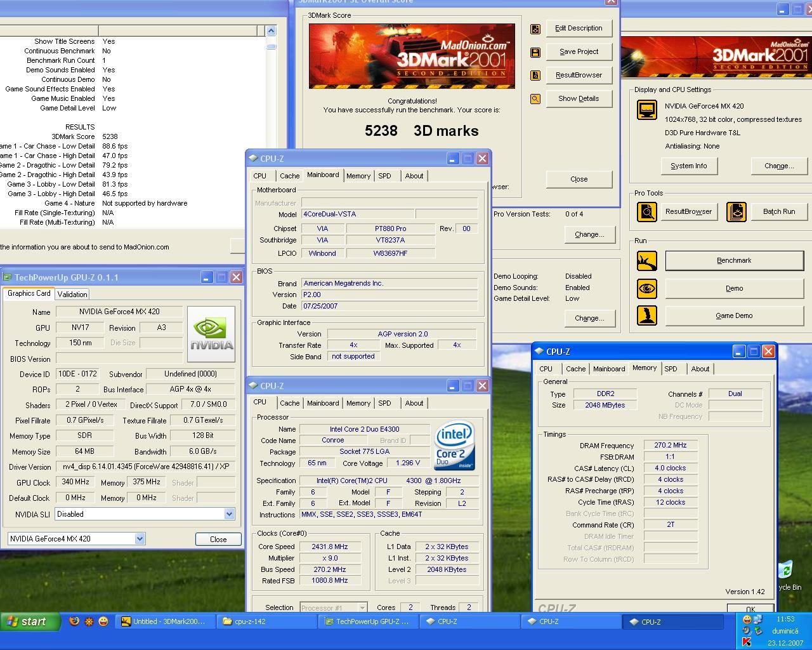Screen dimensions: 812x650
Task: Click the eye icon beside the Demo button
Action: 646,288
